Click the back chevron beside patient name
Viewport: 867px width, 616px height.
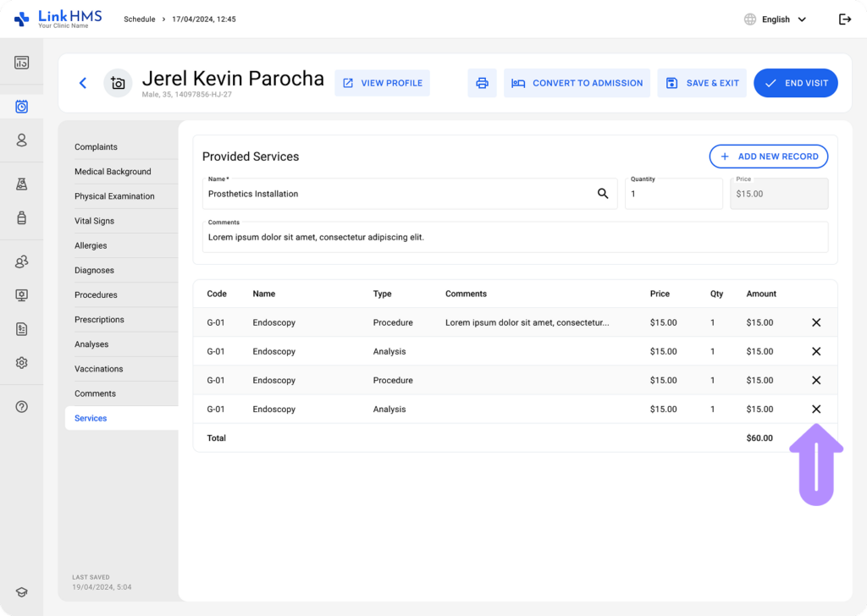click(x=82, y=83)
